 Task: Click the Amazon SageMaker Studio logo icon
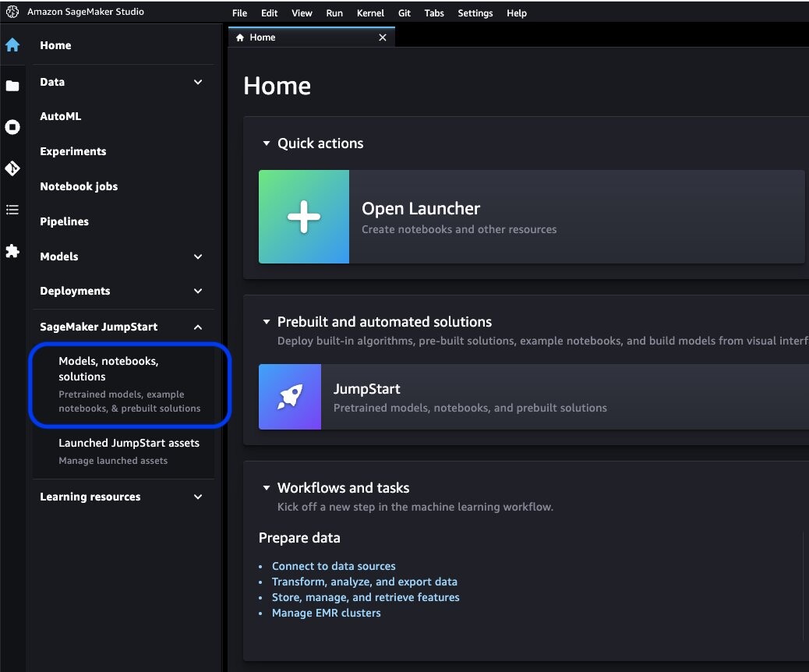[12, 12]
